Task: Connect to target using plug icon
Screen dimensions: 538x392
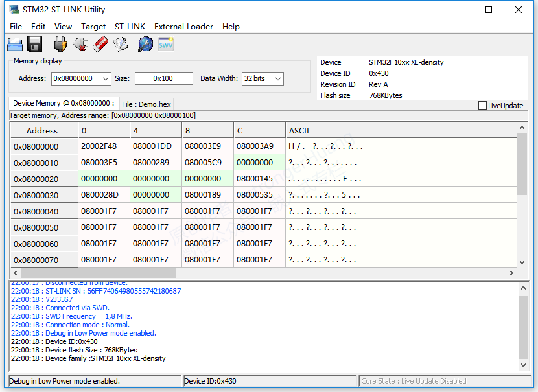Action: [60, 44]
